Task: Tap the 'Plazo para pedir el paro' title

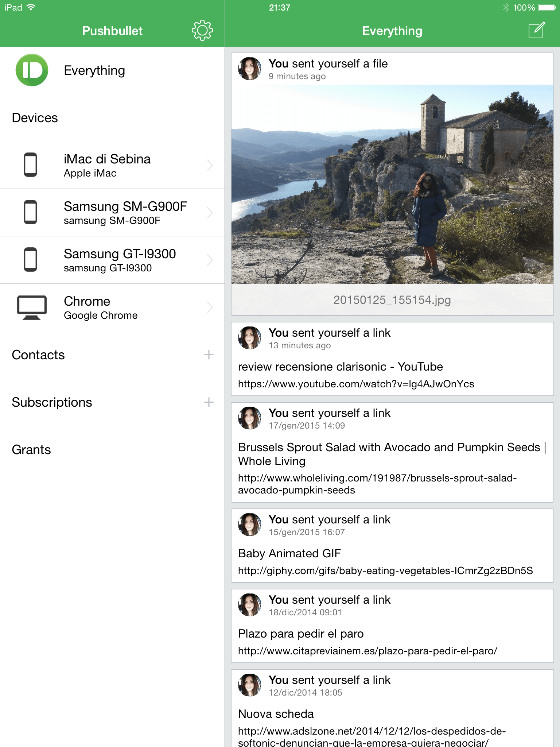Action: (301, 634)
